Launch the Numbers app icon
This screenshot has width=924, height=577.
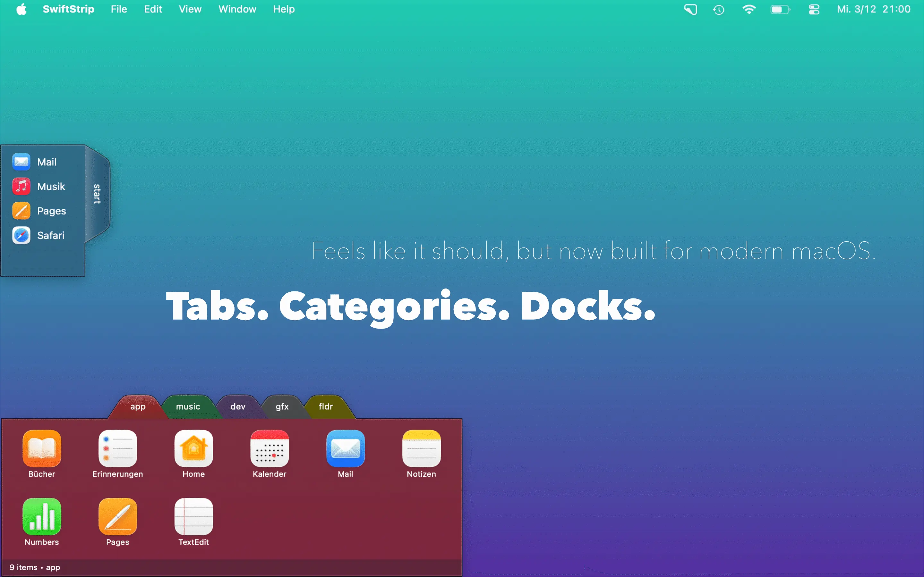tap(42, 517)
